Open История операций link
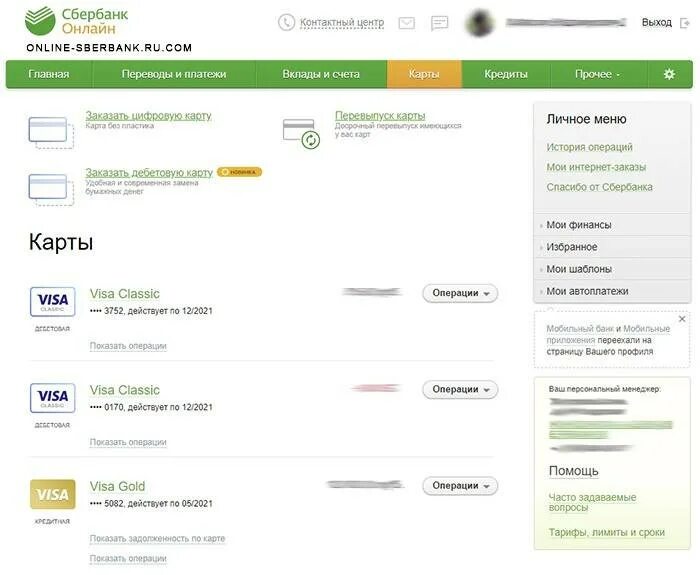This screenshot has height=575, width=700. (x=589, y=147)
